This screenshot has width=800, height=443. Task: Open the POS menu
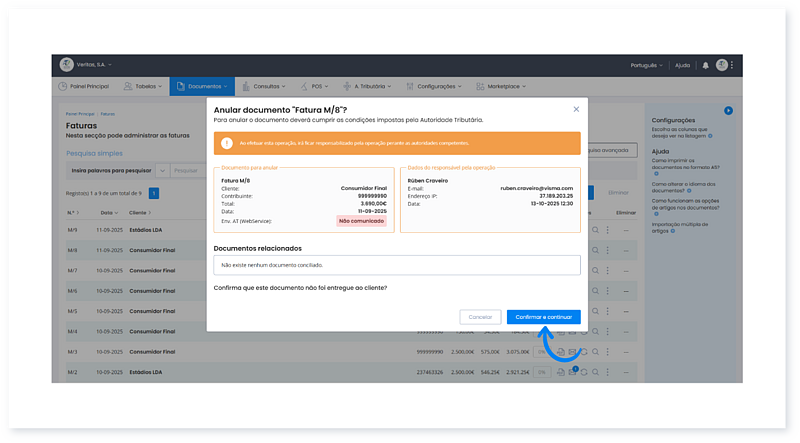320,87
